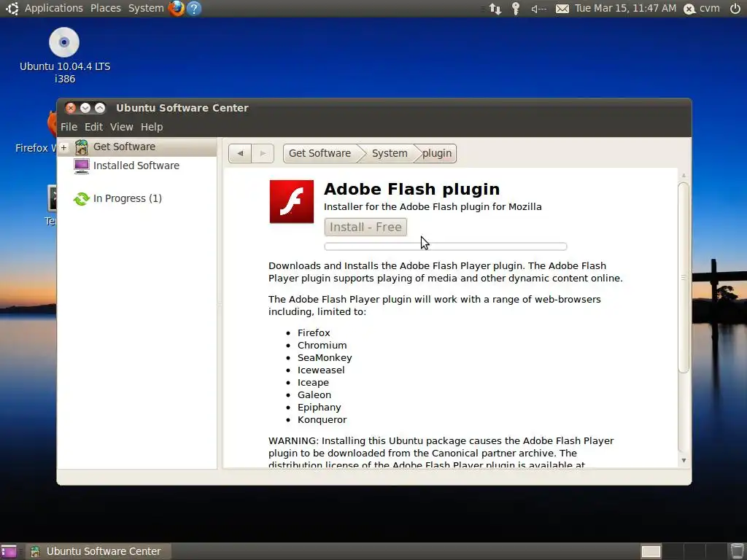Expand the Get Software tree node

(x=64, y=147)
